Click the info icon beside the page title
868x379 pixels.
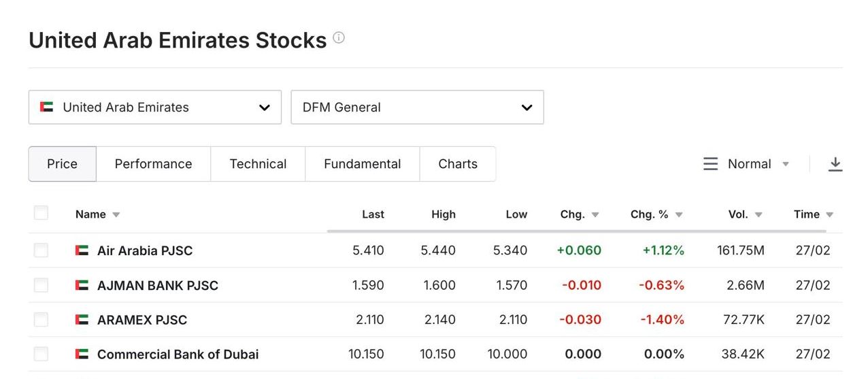point(339,38)
